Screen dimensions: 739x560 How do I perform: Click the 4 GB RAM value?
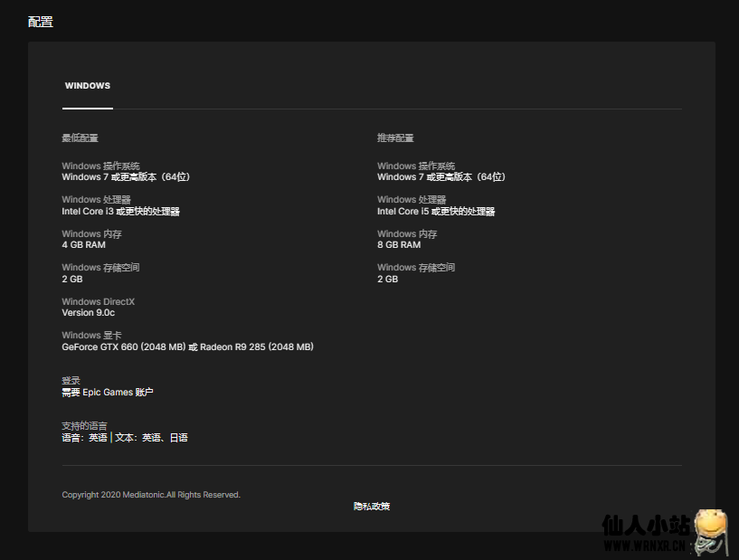tap(83, 245)
